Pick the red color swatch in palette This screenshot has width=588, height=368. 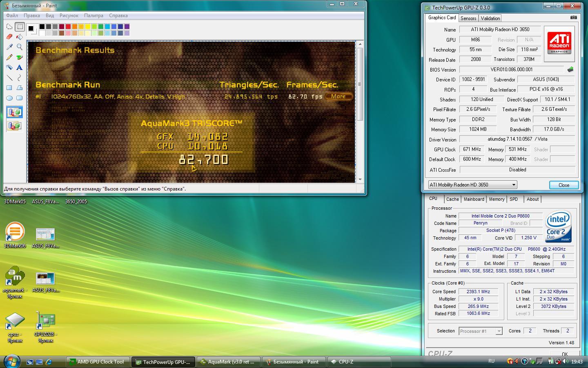(x=68, y=27)
